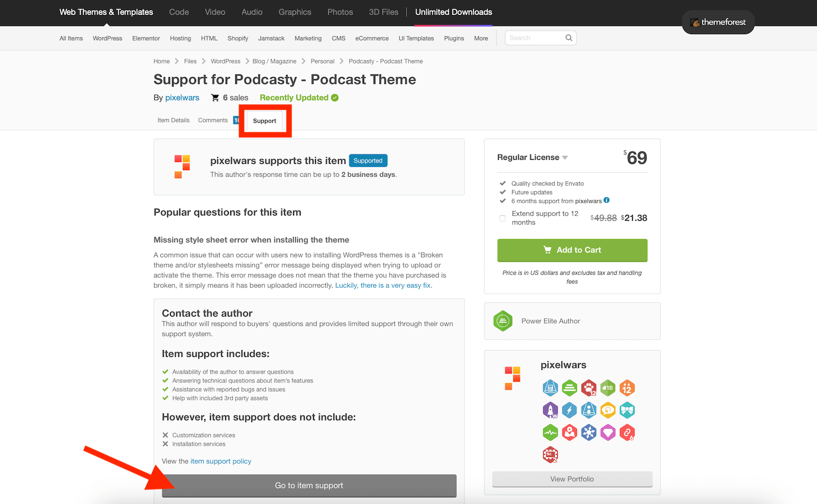Open the Audio marketplace menu
Viewport: 817px width, 504px height.
click(x=252, y=12)
